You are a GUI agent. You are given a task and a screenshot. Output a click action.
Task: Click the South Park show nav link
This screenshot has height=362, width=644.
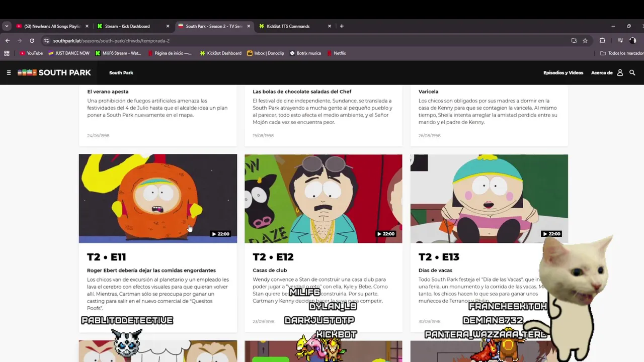121,73
